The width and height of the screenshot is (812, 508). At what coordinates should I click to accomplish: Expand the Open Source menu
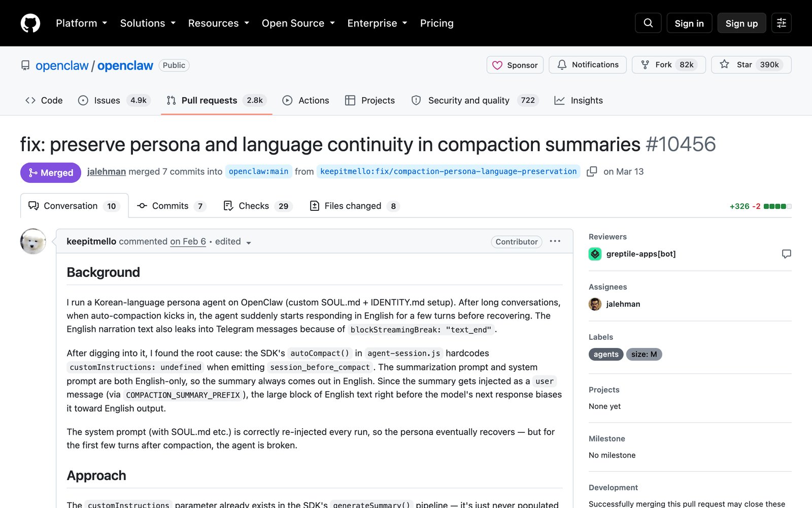tap(298, 23)
